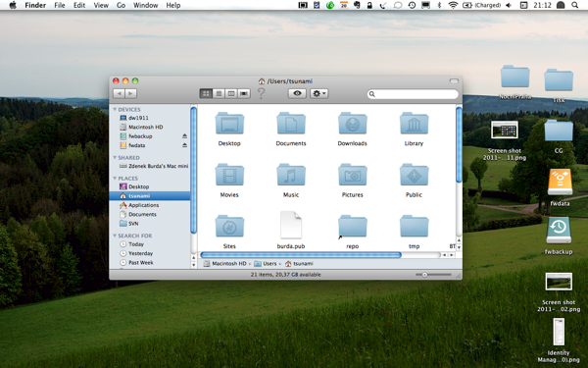The image size is (588, 368).
Task: Switch to Cover Flow view
Action: point(244,93)
